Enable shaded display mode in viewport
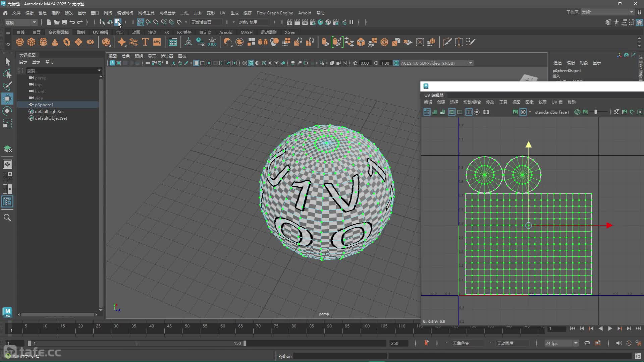This screenshot has width=644, height=362. click(251, 63)
